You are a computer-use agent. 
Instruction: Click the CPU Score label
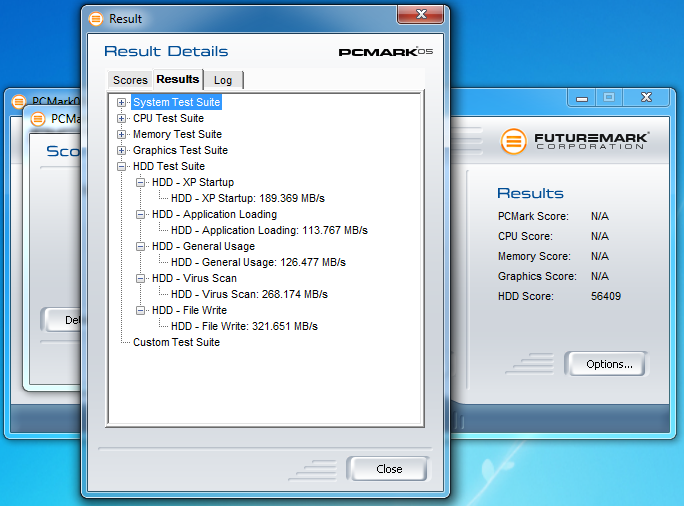coord(525,236)
